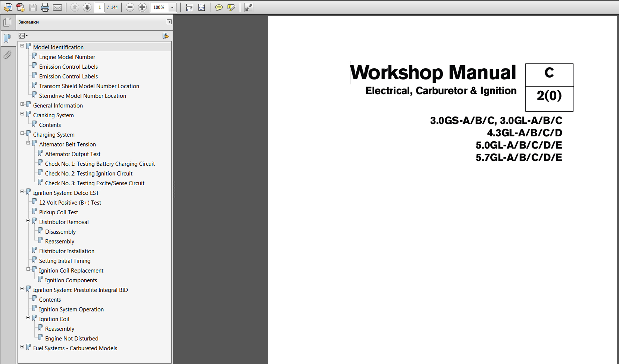Open the bookmarks options menu
This screenshot has height=364, width=619.
(23, 36)
